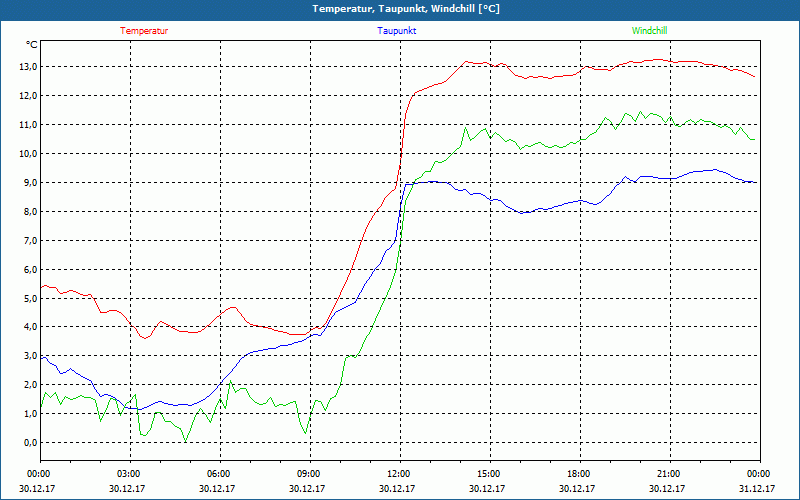Click the 13,0 y-axis value
Screen dimensions: 800x500
point(28,67)
